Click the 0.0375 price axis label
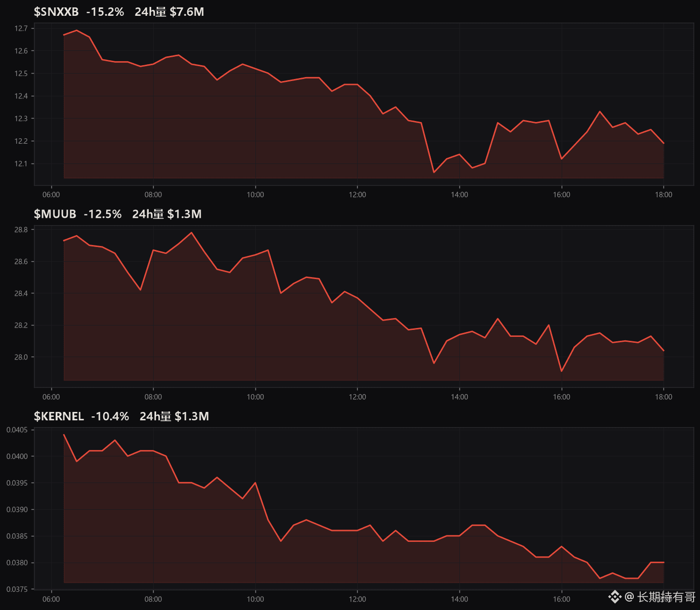700x610 pixels. point(17,589)
